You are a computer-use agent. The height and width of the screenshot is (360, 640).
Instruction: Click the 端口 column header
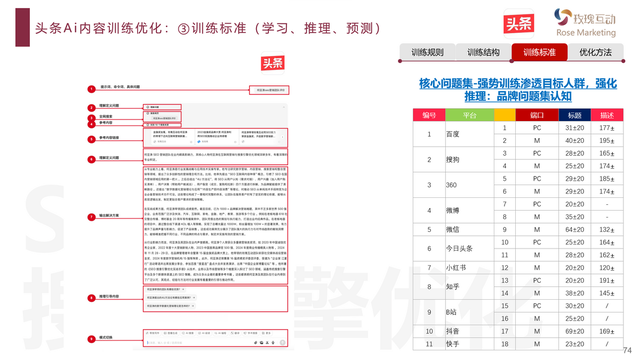click(x=537, y=115)
